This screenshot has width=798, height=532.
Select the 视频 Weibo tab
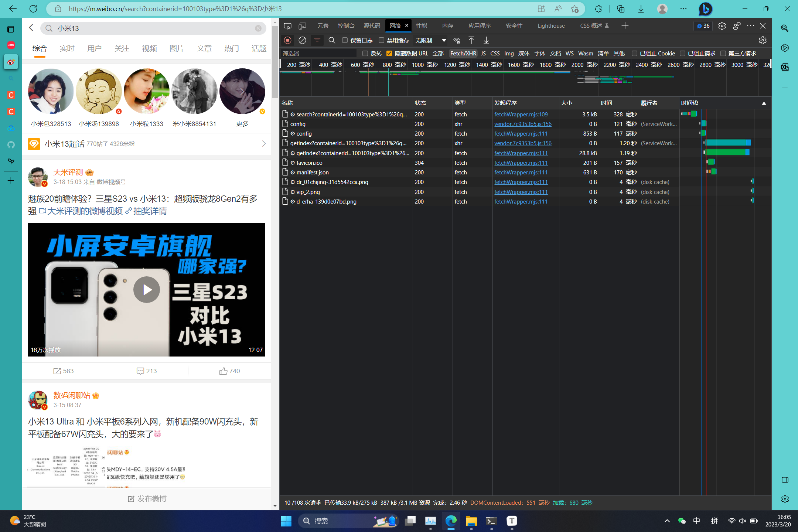tap(149, 49)
